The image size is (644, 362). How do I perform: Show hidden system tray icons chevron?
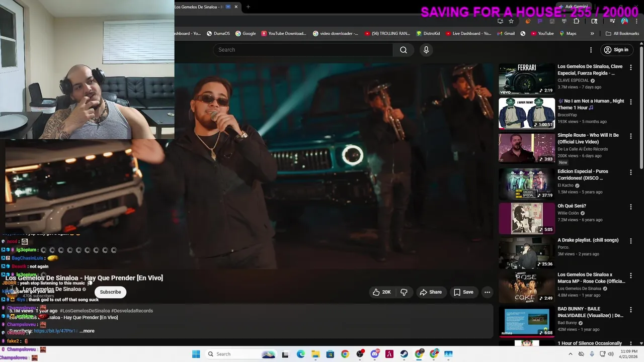570,354
